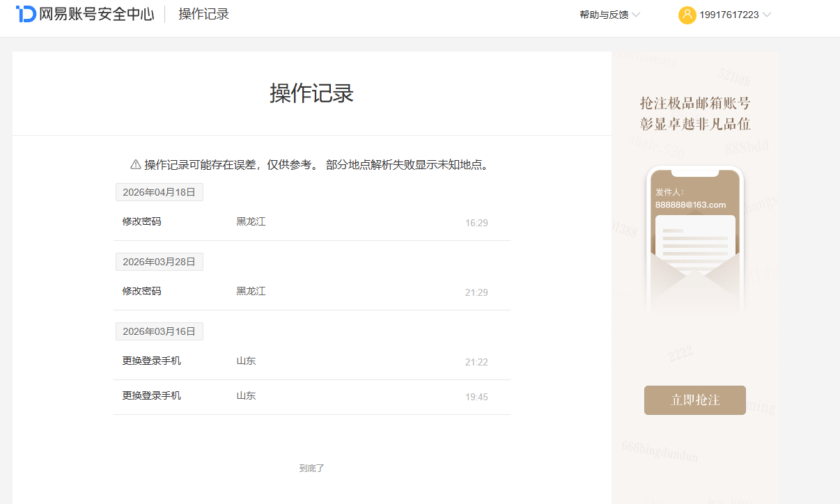The image size is (840, 504).
Task: Click the 立即抢注 button
Action: 694,400
